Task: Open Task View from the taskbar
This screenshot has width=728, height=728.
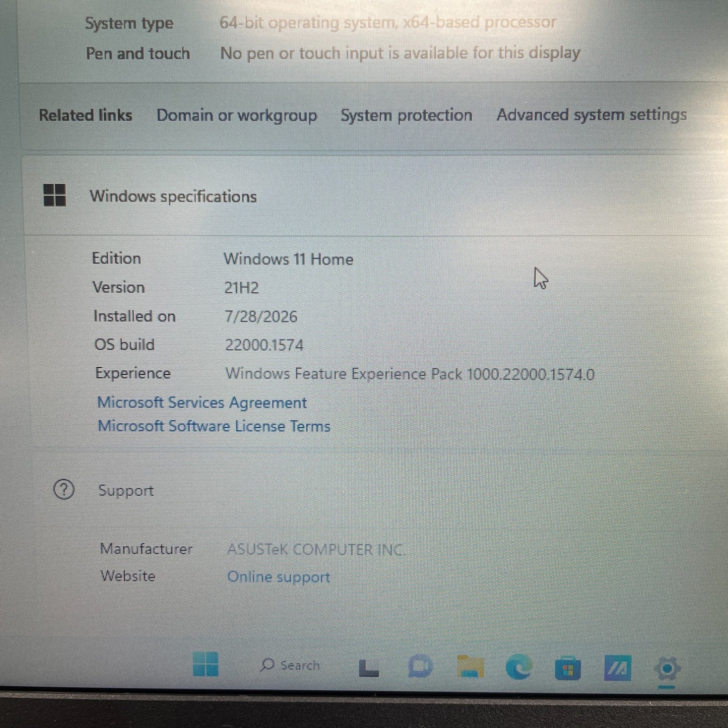Action: click(369, 668)
